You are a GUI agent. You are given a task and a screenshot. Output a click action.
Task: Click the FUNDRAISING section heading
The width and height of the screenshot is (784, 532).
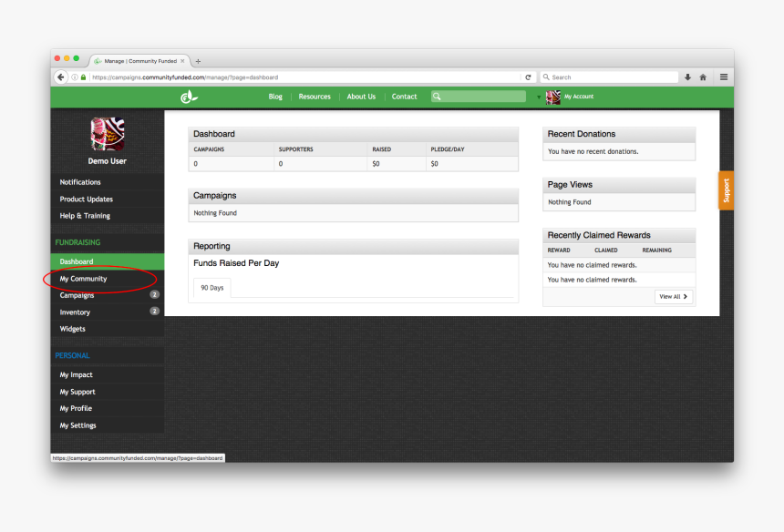point(77,242)
